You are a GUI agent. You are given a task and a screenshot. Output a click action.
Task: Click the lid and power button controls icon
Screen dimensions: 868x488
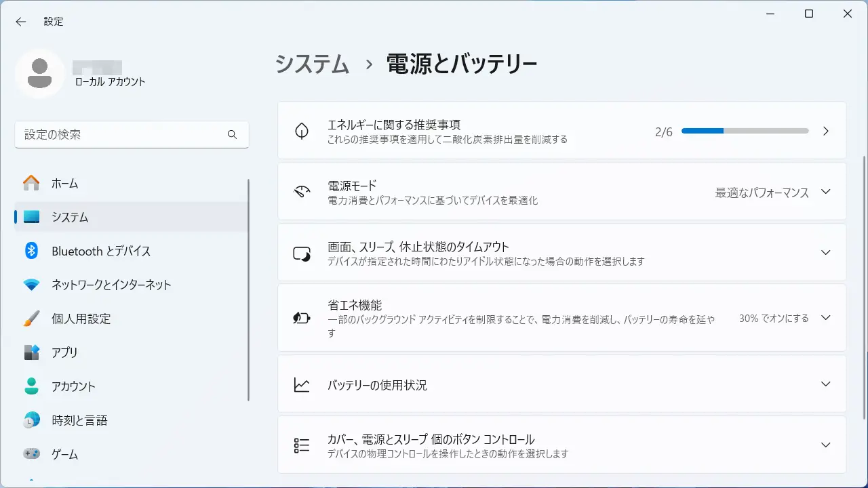pyautogui.click(x=302, y=445)
